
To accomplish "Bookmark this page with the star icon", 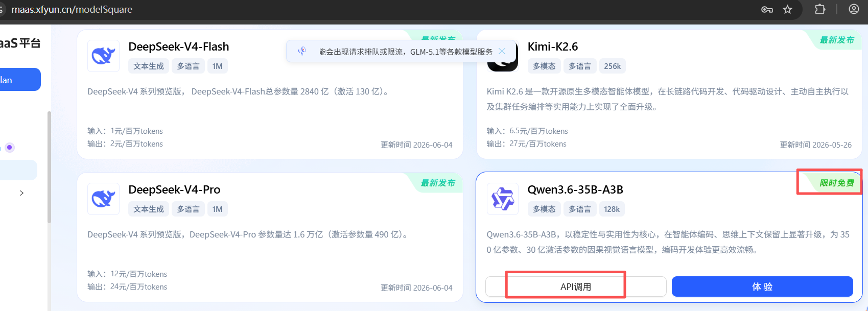I will 787,9.
